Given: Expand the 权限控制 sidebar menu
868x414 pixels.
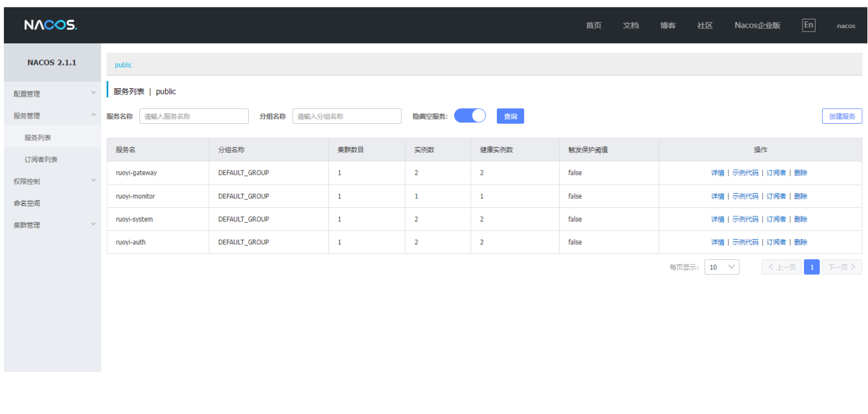Looking at the screenshot, I should click(52, 181).
